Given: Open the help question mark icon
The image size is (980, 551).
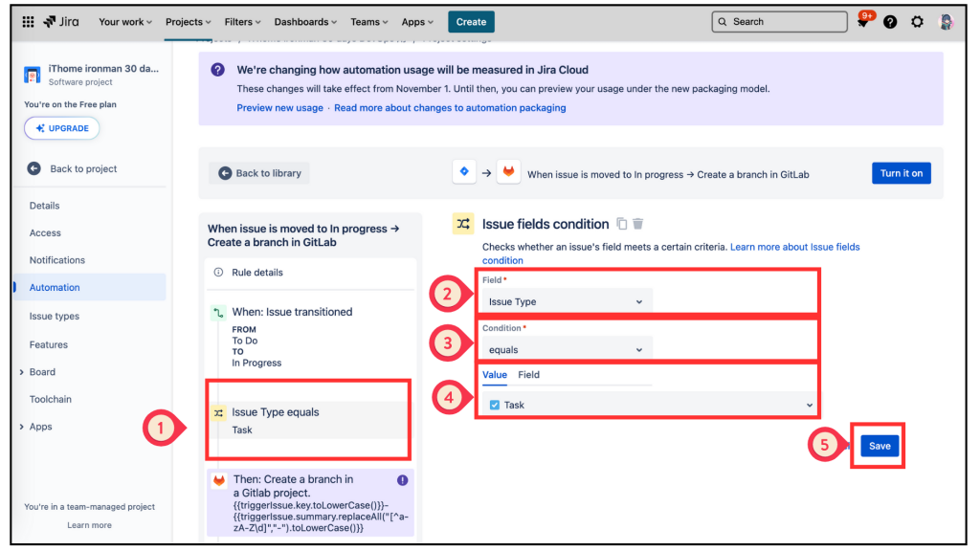Looking at the screenshot, I should pyautogui.click(x=890, y=22).
